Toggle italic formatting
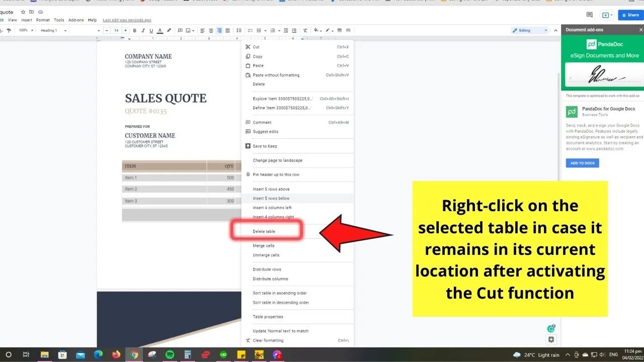Image resolution: width=644 pixels, height=362 pixels. pyautogui.click(x=143, y=30)
